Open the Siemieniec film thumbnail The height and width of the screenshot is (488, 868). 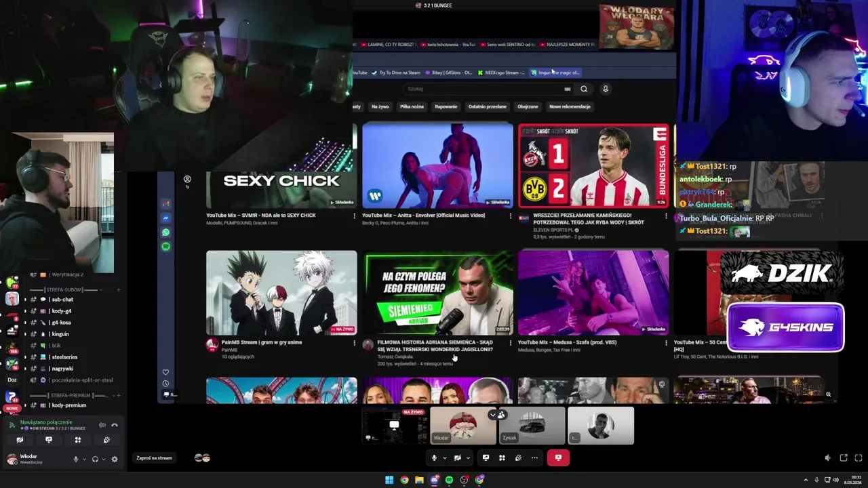pyautogui.click(x=437, y=293)
